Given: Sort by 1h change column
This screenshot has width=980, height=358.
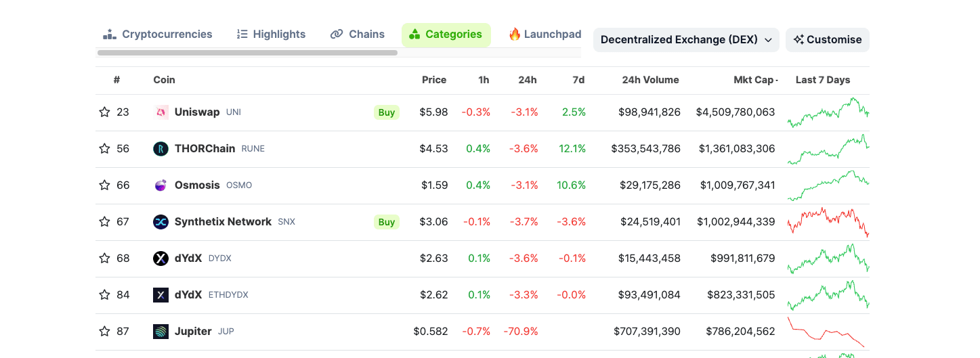Looking at the screenshot, I should (484, 80).
